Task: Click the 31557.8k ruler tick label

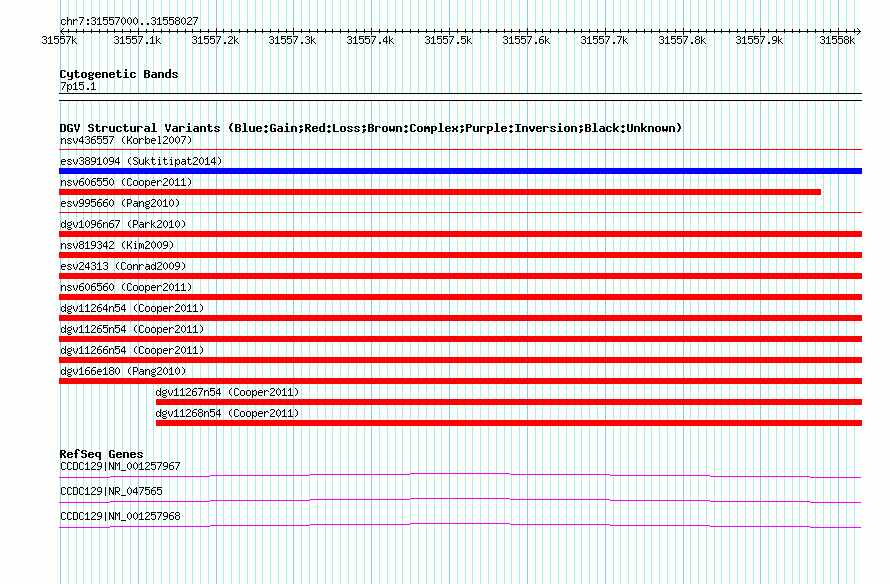Action: click(682, 40)
